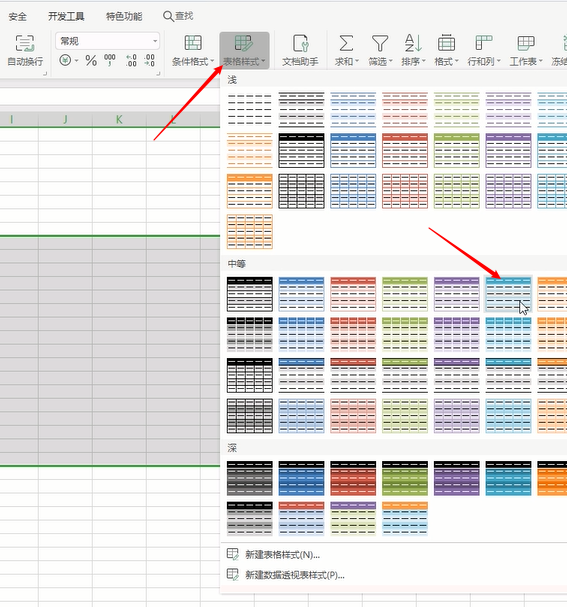Click the 筛选 filter funnel icon
This screenshot has height=607, width=567.
[380, 43]
